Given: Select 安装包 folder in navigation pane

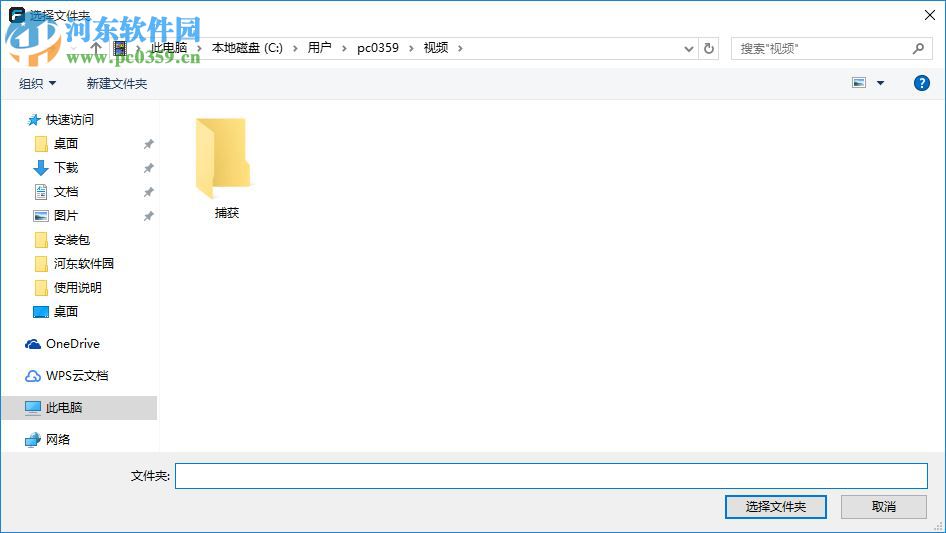Looking at the screenshot, I should [72, 240].
